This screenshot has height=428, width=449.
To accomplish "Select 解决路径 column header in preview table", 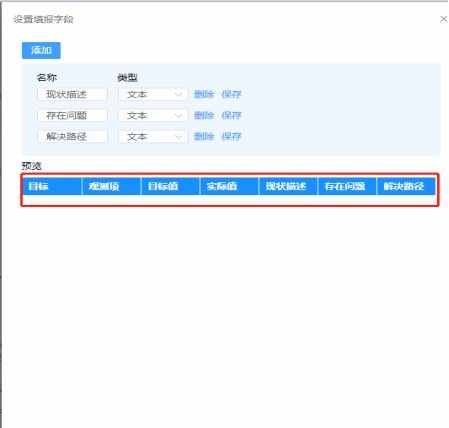I will click(406, 186).
